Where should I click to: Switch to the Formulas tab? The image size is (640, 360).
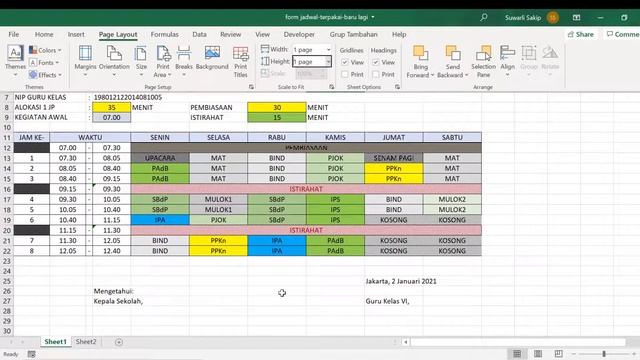coord(164,34)
